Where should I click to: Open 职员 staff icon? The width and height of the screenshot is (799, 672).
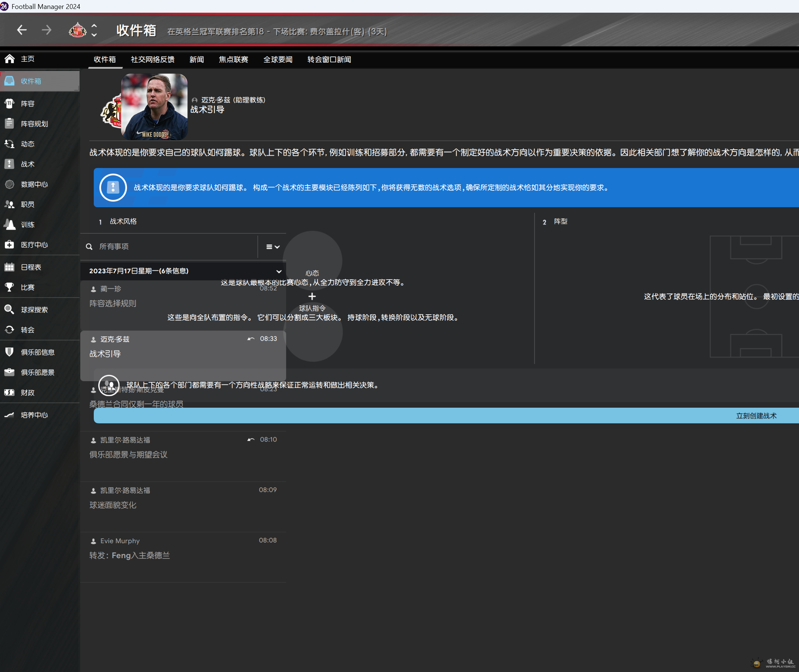(x=10, y=204)
